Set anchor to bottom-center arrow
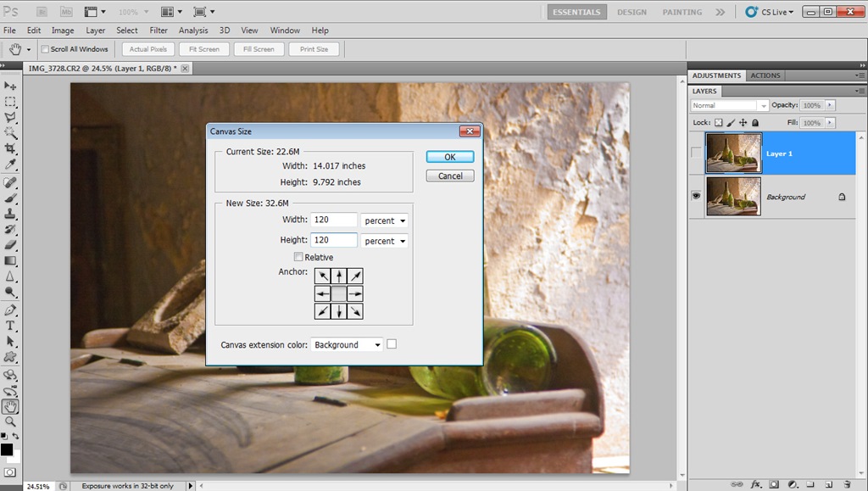Viewport: 868px width, 491px height. (338, 311)
